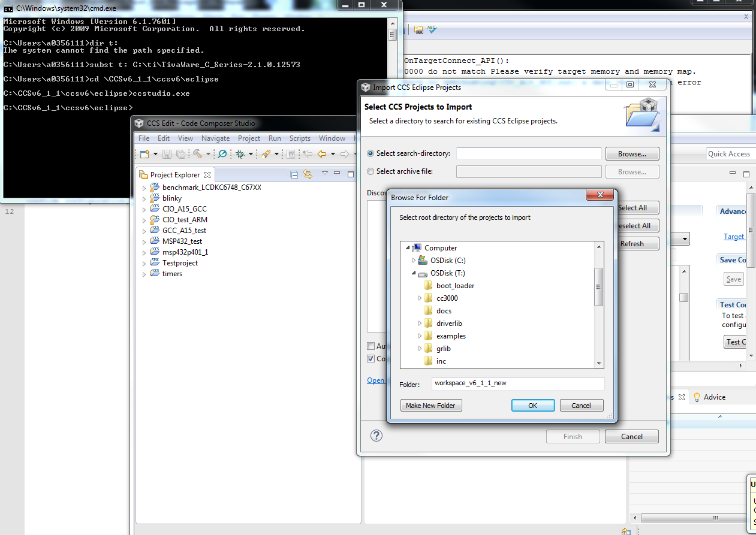Click the flashlight search tool icon

[x=266, y=154]
